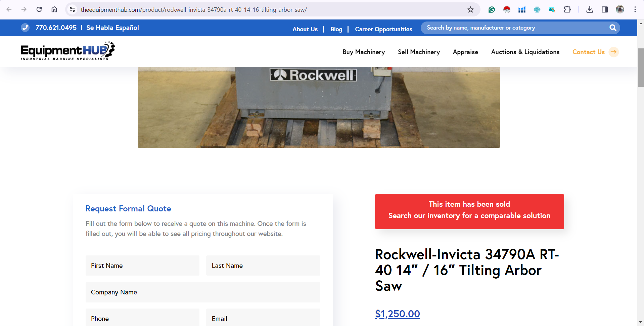Open Auctions & Liquidations menu
644x326 pixels.
[525, 52]
